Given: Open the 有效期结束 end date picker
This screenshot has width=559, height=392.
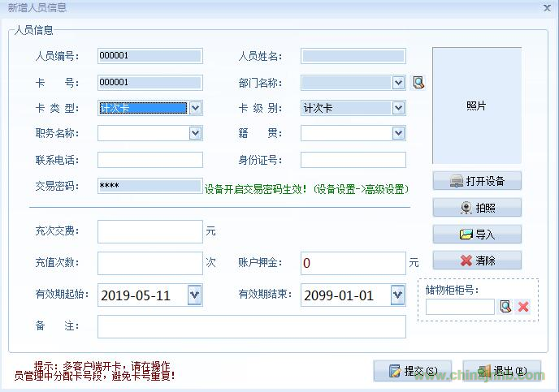Looking at the screenshot, I should click(397, 295).
